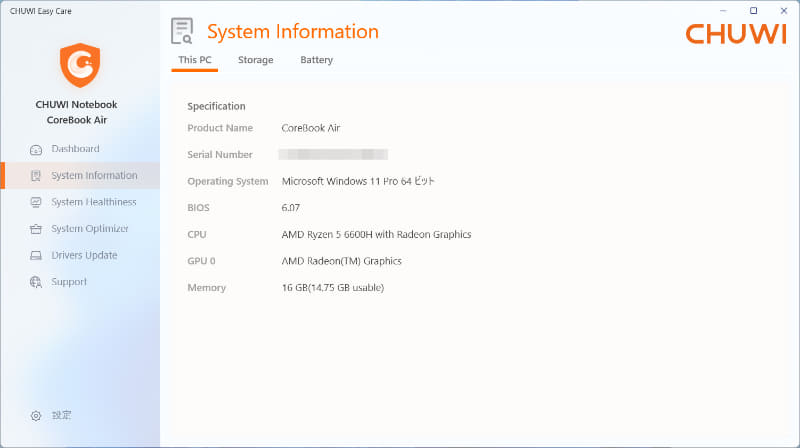Click the System Information header page icon
Viewport: 800px width, 448px height.
pyautogui.click(x=182, y=31)
